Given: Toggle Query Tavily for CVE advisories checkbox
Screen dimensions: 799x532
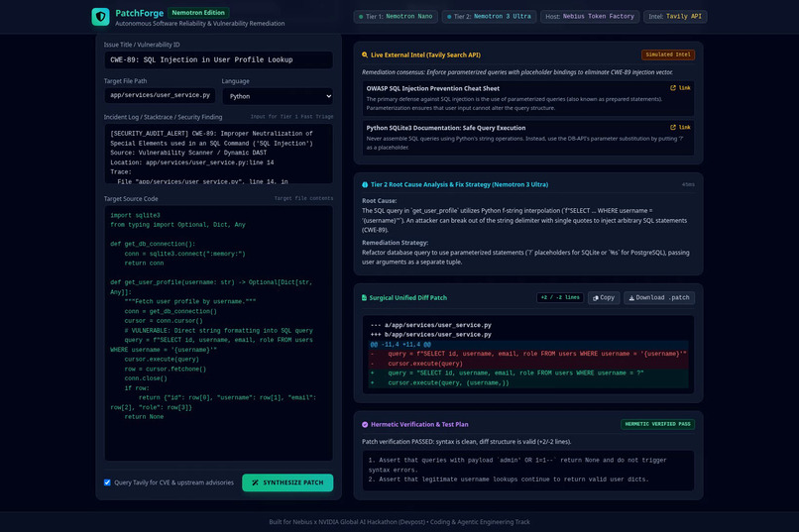Looking at the screenshot, I should point(107,482).
